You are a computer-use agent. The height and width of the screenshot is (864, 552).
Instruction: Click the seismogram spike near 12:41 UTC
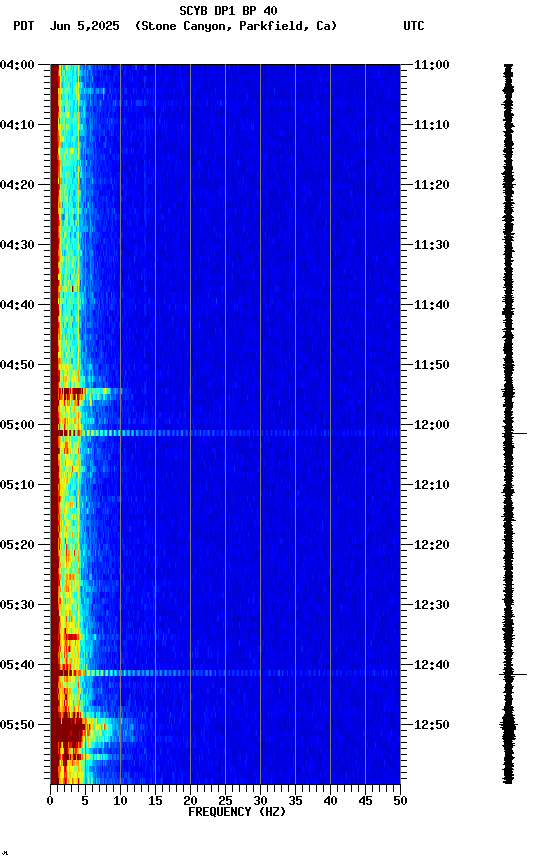click(x=513, y=674)
